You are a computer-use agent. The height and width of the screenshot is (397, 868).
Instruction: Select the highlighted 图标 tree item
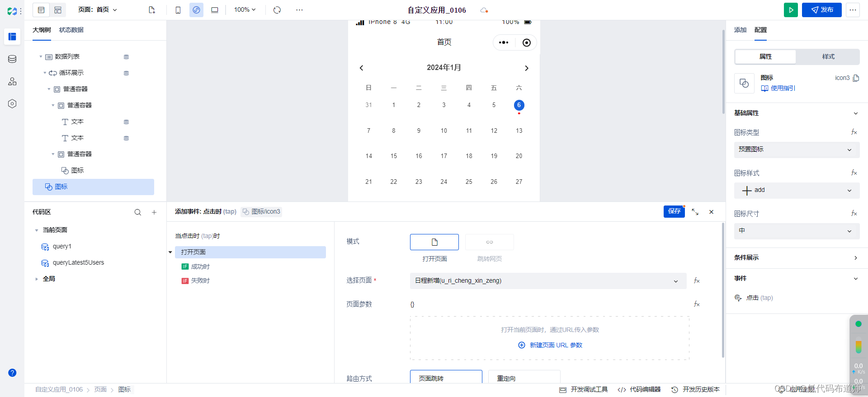[x=93, y=187]
